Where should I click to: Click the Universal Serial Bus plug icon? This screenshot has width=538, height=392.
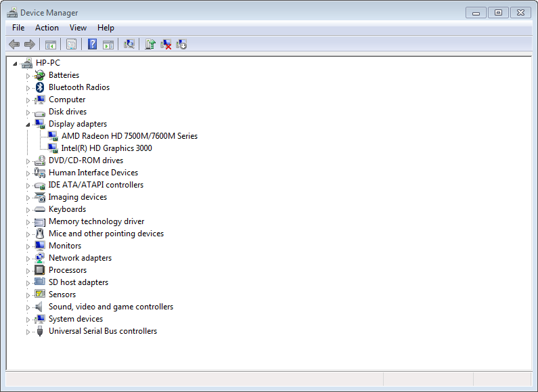(40, 331)
